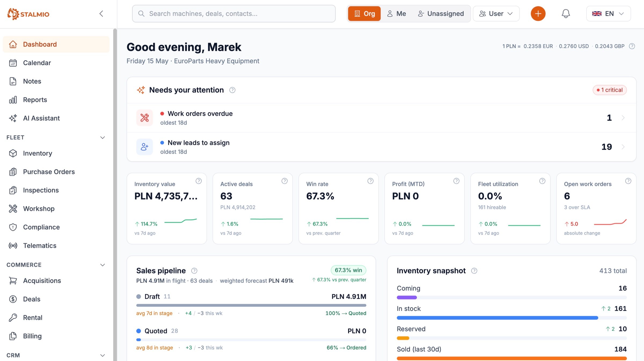
Task: Go to Purchase Orders
Action: (56, 172)
